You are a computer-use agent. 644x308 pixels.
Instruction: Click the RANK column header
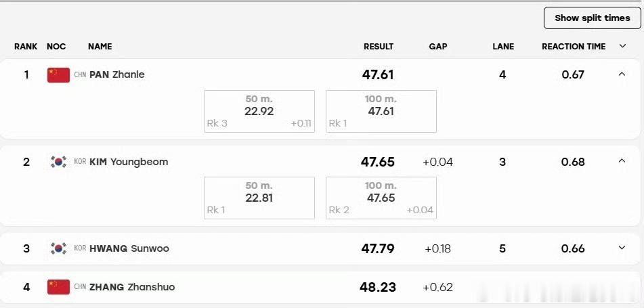click(x=26, y=47)
